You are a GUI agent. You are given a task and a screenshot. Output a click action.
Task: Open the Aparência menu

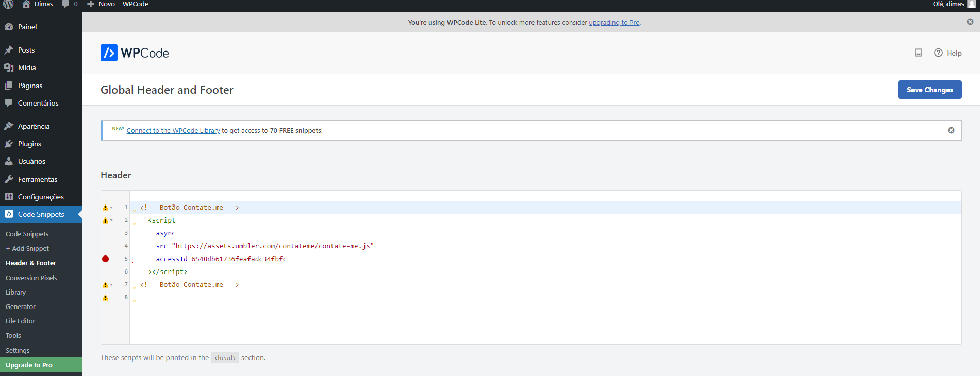tap(41, 126)
